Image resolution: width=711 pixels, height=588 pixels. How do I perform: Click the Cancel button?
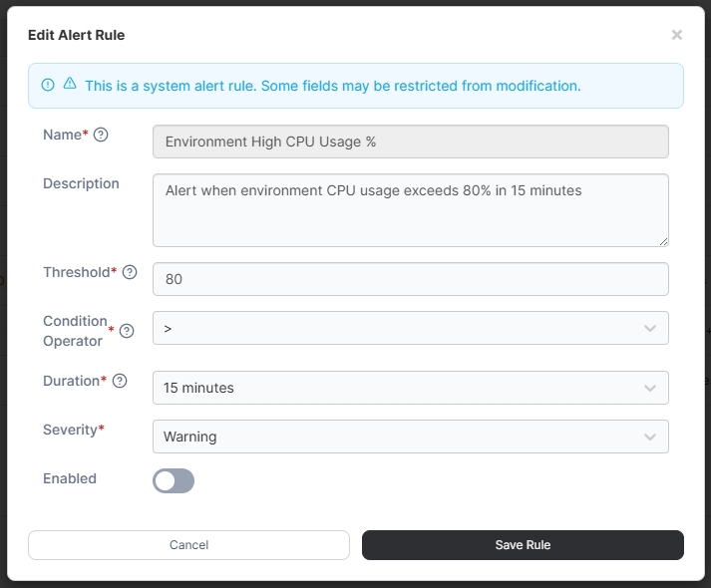click(x=188, y=545)
